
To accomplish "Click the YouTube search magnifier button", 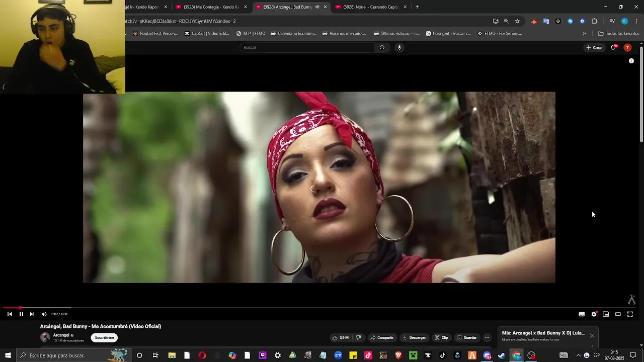I will (x=382, y=48).
